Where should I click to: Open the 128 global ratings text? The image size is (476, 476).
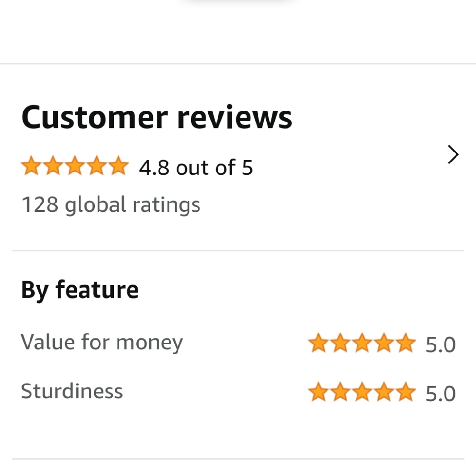pyautogui.click(x=111, y=205)
